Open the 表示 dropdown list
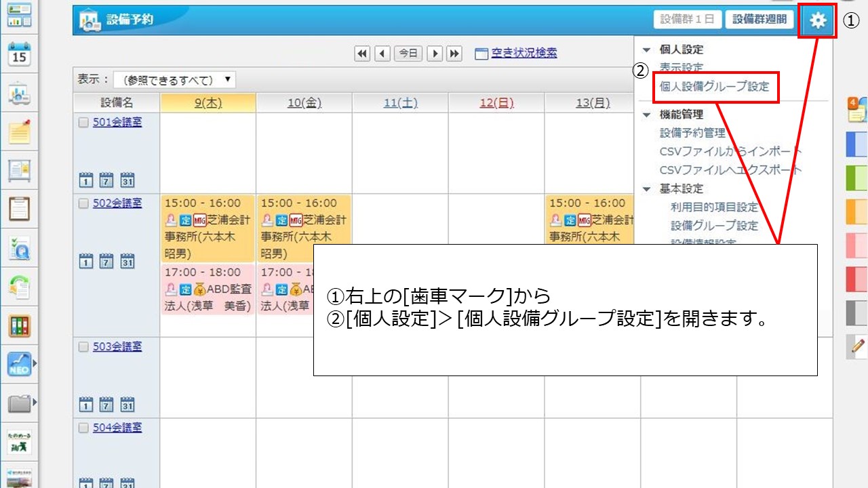The width and height of the screenshot is (868, 488). coord(175,80)
